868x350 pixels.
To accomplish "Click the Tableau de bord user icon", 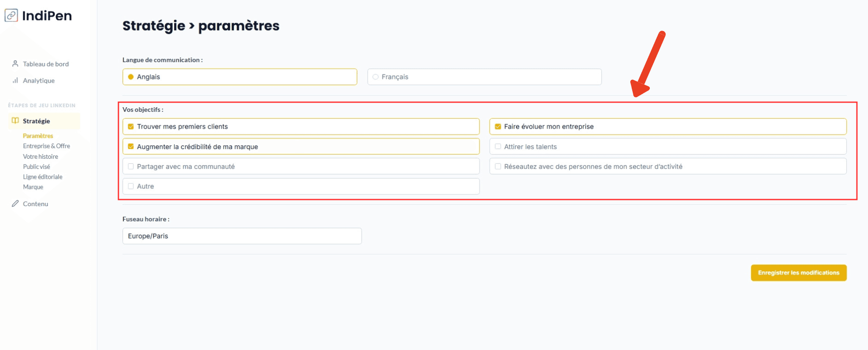I will pyautogui.click(x=15, y=64).
